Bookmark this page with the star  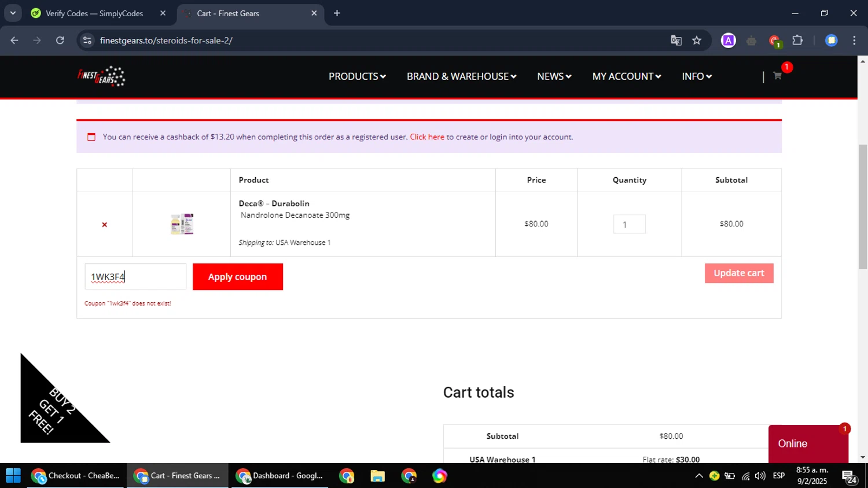(697, 41)
